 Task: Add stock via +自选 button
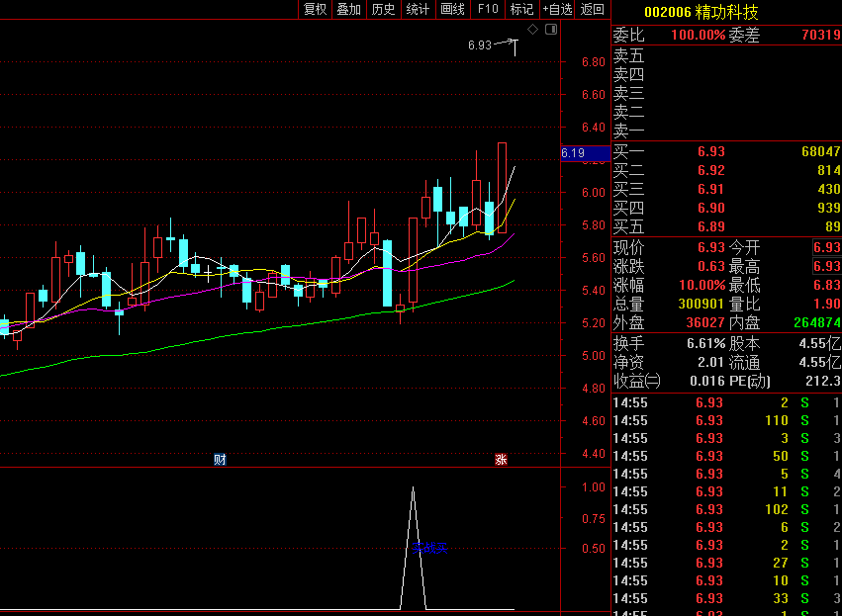pos(557,9)
